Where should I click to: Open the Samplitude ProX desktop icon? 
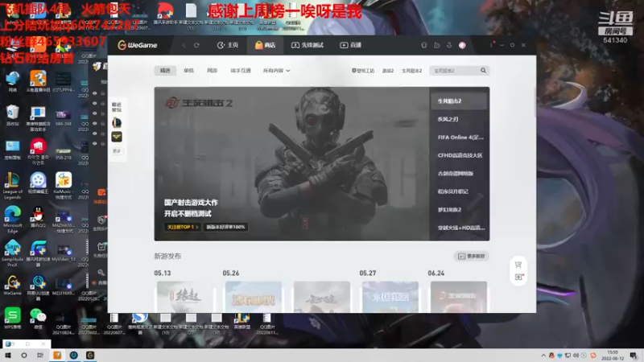click(12, 253)
